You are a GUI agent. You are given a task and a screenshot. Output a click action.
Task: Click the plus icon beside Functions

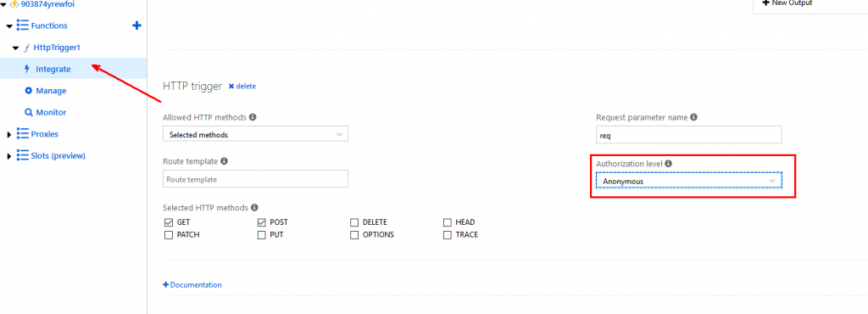(136, 25)
